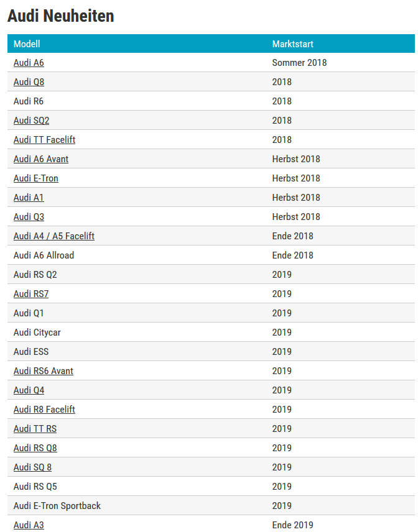Screen dimensions: 418x532
Task: Open the Audi A6 Avant link
Action: 41,159
